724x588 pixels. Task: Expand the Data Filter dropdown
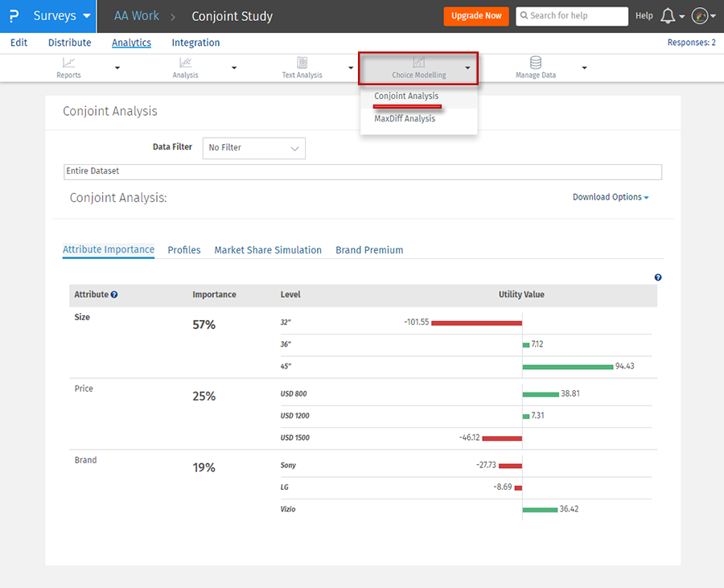pyautogui.click(x=254, y=148)
